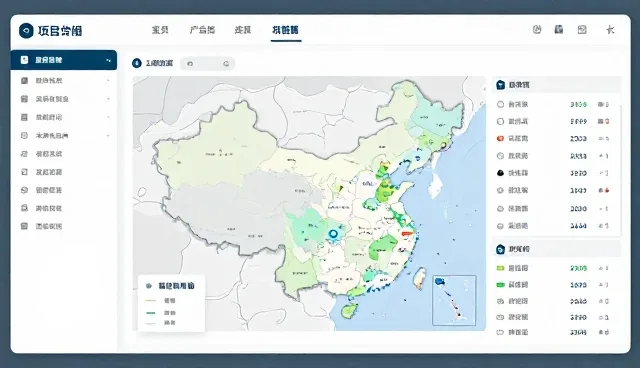Click the icon in lower list's fourth row
The image size is (640, 368).
500,317
